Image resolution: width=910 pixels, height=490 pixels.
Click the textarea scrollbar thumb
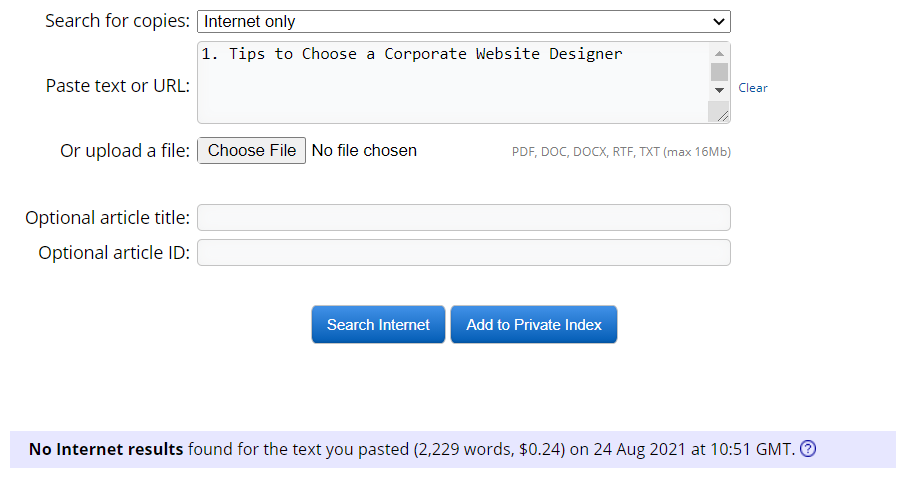tap(720, 72)
